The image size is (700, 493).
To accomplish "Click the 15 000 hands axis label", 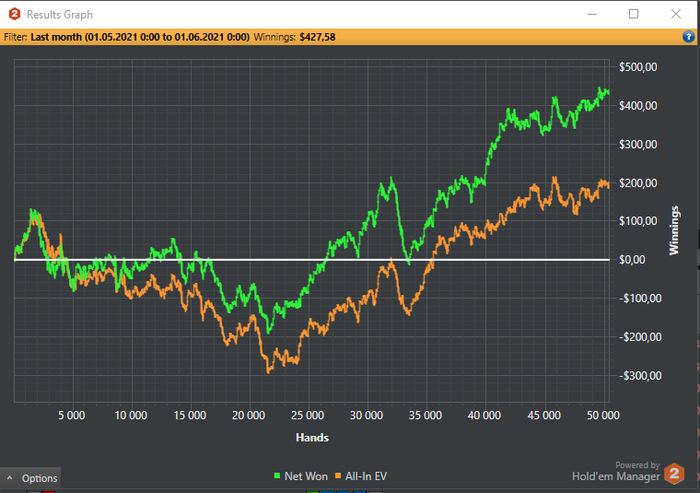I will pos(190,415).
